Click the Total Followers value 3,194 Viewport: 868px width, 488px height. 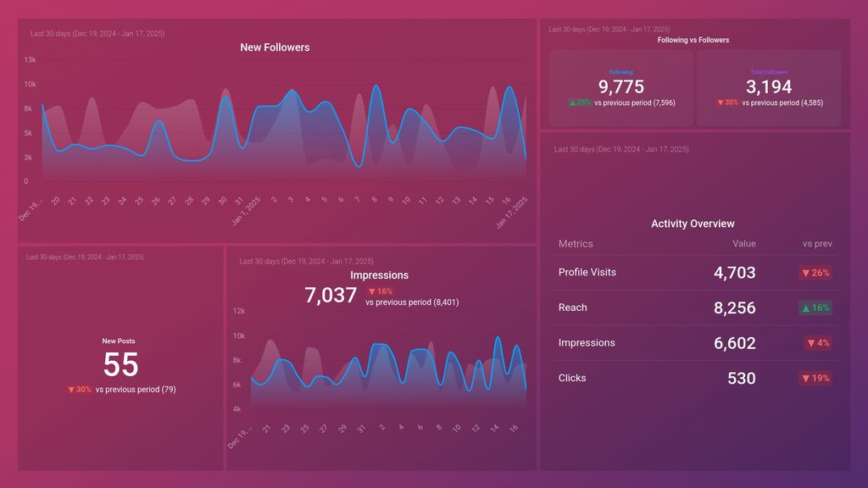pos(769,87)
